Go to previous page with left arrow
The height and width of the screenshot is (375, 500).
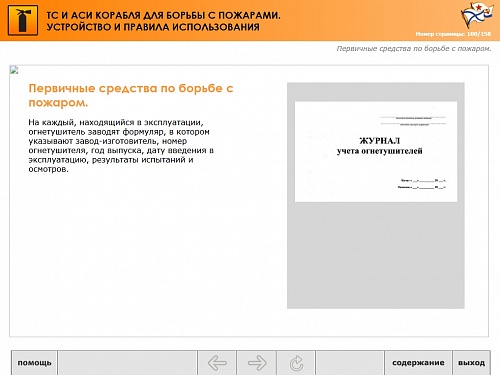point(217,363)
